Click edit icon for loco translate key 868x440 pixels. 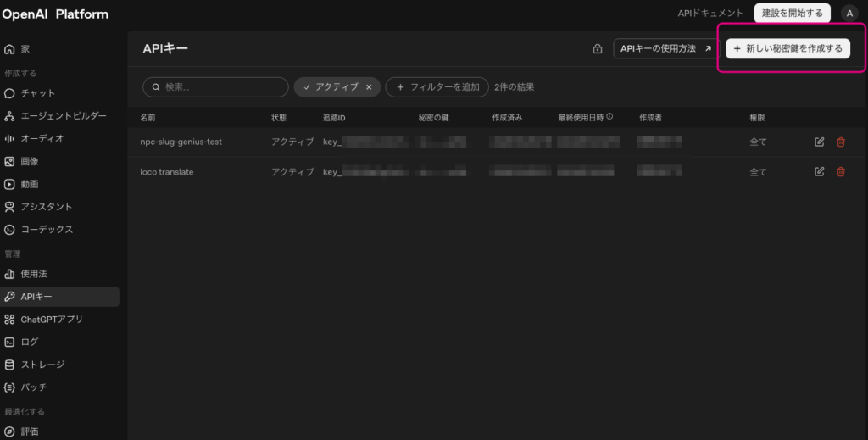820,171
